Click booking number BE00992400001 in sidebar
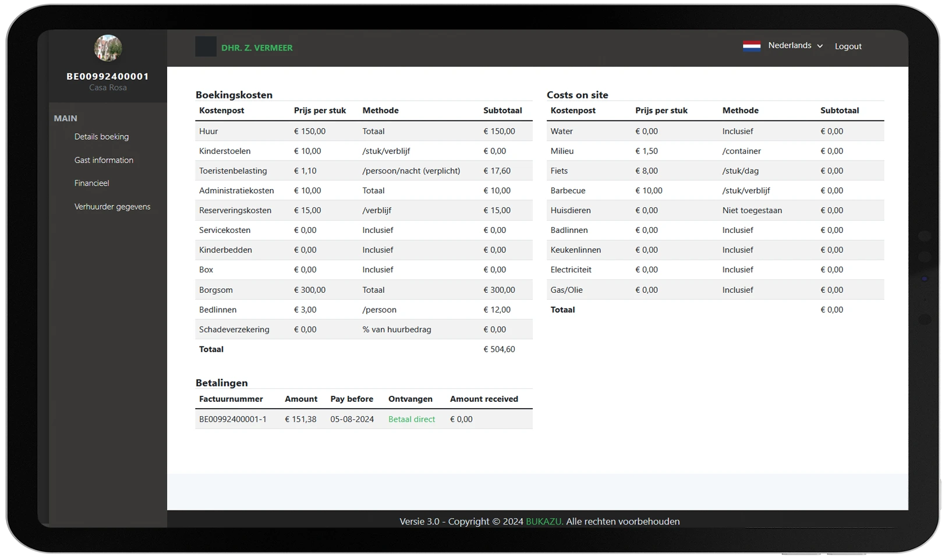Viewport: 945px width, 560px height. (x=108, y=76)
